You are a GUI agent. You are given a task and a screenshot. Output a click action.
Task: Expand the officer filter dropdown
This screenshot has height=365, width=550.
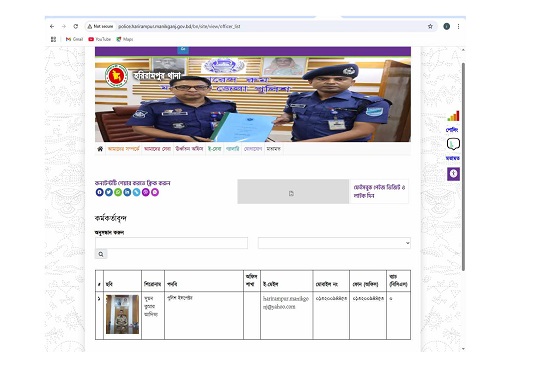click(x=334, y=243)
